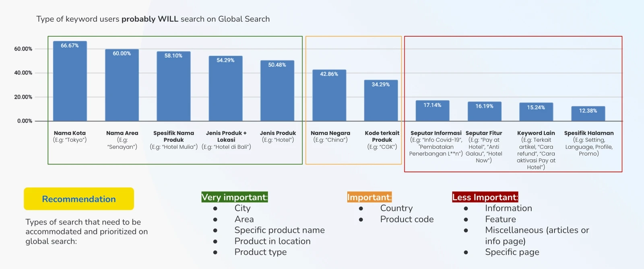This screenshot has width=644, height=269.
Task: Select the 66.67% Nama Kota bar
Action: click(70, 81)
